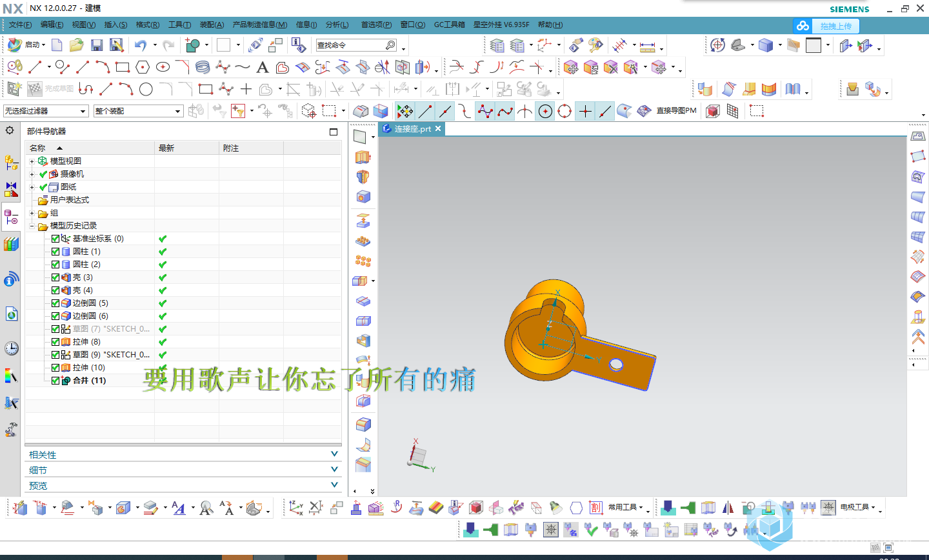Open the GC工具箱 menu
The height and width of the screenshot is (560, 929).
[x=449, y=25]
